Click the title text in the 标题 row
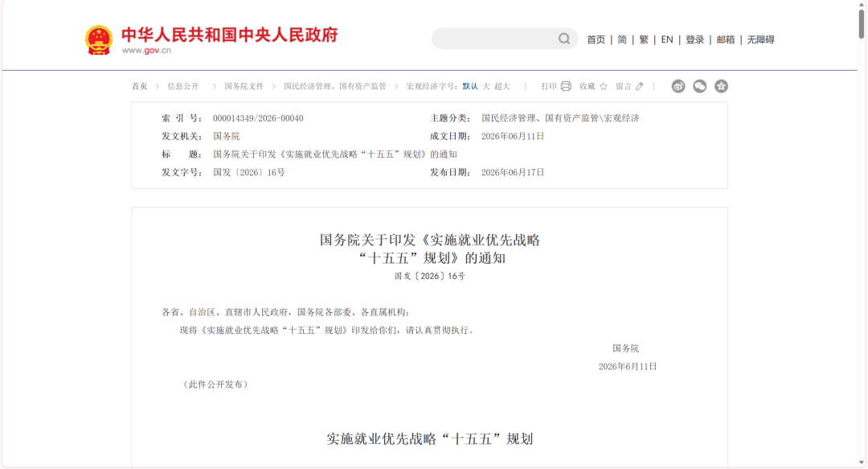The height and width of the screenshot is (469, 868). (x=335, y=154)
